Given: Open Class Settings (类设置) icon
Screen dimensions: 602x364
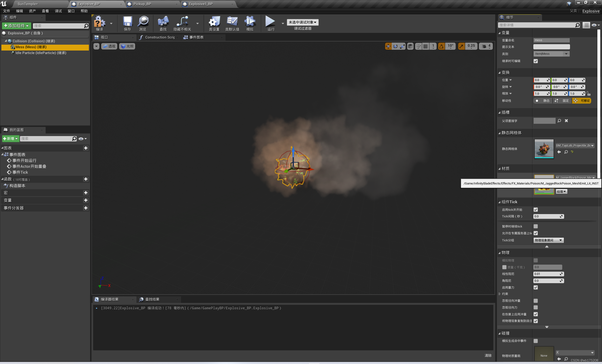Looking at the screenshot, I should point(214,21).
